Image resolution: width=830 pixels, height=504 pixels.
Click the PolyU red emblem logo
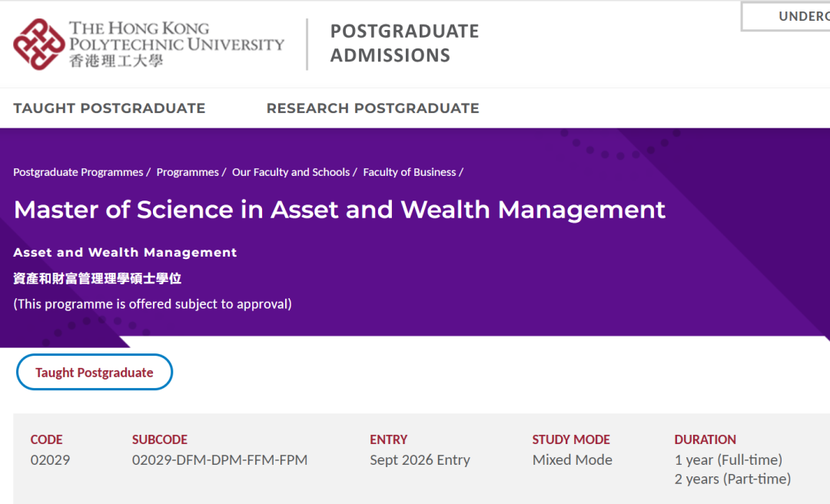click(x=38, y=44)
